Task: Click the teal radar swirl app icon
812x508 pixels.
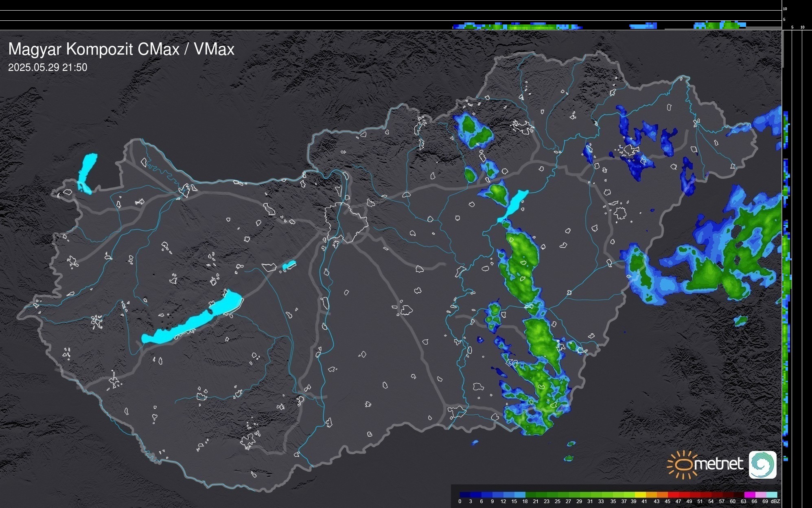Action: click(x=762, y=464)
